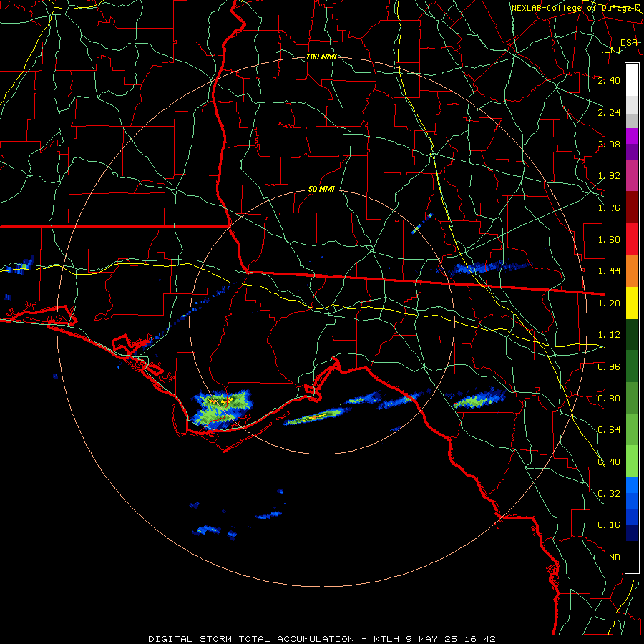The width and height of the screenshot is (644, 644).
Task: Pick the black ND swatch on the scale
Action: click(x=632, y=557)
